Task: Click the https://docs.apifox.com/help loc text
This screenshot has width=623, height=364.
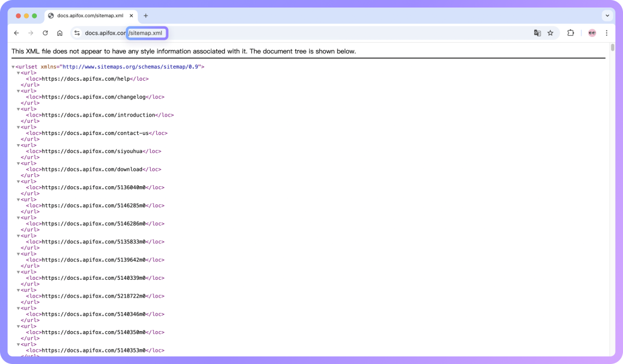Action: 86,78
